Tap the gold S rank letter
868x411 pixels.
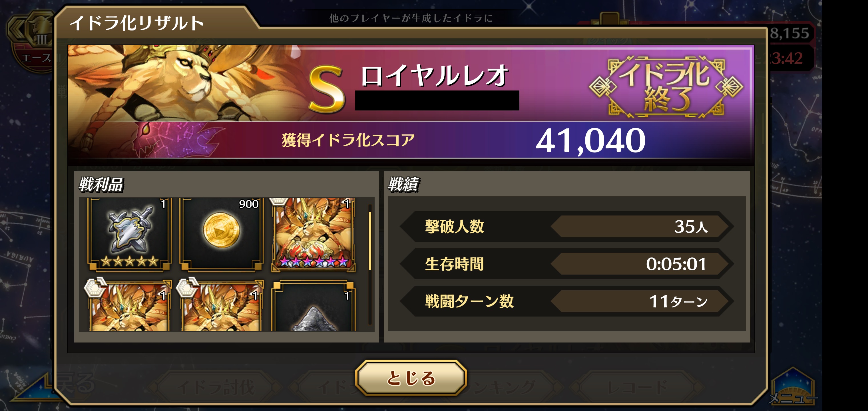pyautogui.click(x=327, y=89)
